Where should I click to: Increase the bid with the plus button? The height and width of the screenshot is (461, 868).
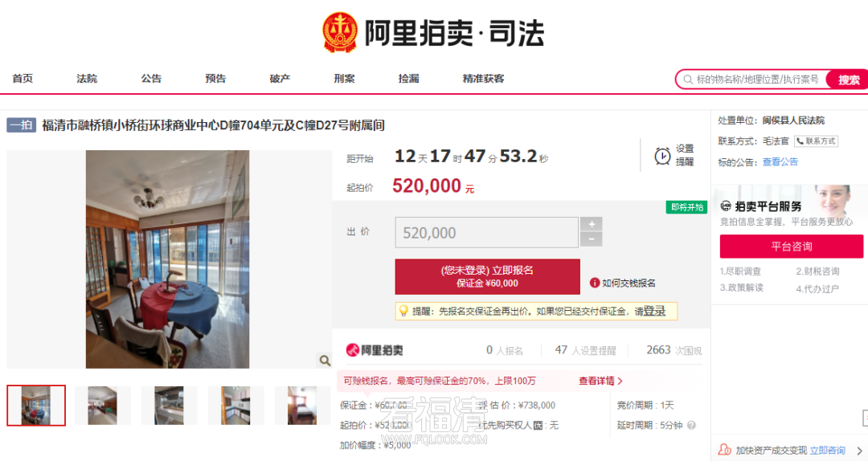tap(592, 224)
